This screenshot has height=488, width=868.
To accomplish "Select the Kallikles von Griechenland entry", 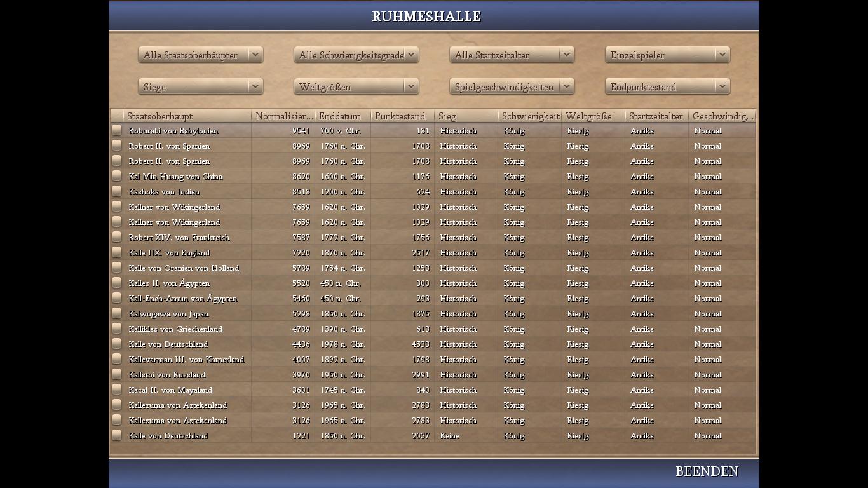I will point(175,329).
